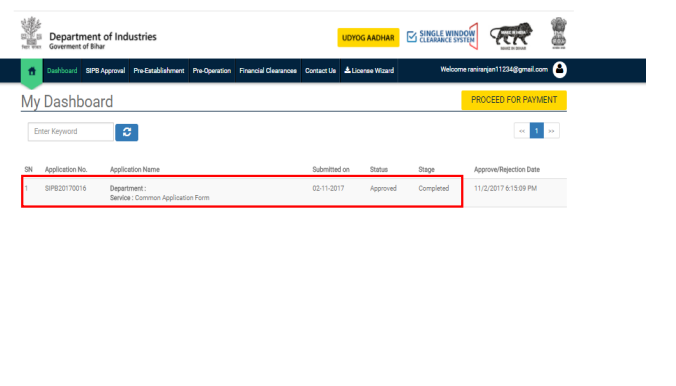
Task: Open the SIPB Approval menu
Action: pyautogui.click(x=105, y=71)
